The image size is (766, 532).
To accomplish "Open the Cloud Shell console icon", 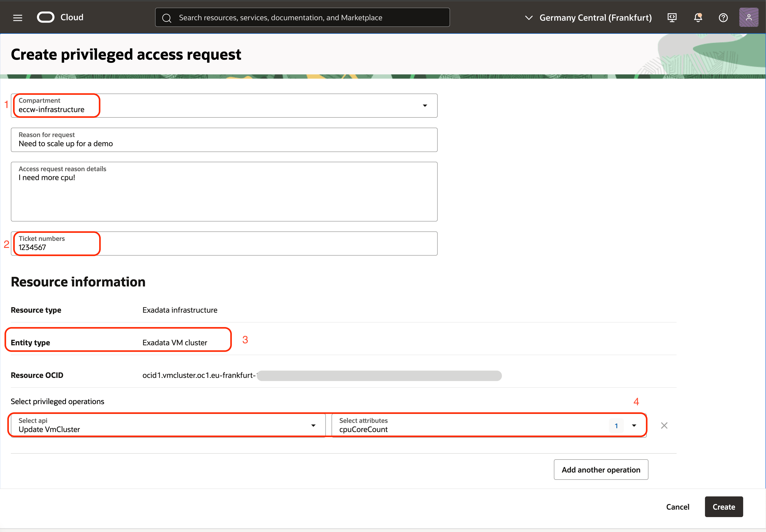I will coord(672,17).
